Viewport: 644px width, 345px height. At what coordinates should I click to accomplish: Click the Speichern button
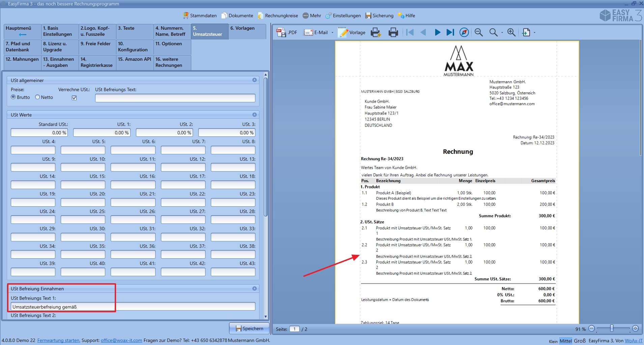pyautogui.click(x=249, y=328)
